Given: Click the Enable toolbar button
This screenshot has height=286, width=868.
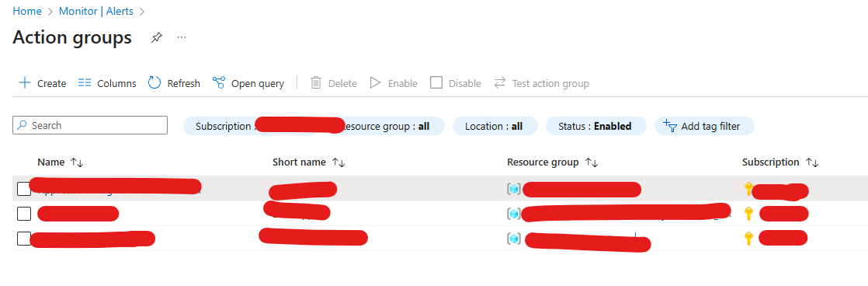Looking at the screenshot, I should (x=394, y=83).
